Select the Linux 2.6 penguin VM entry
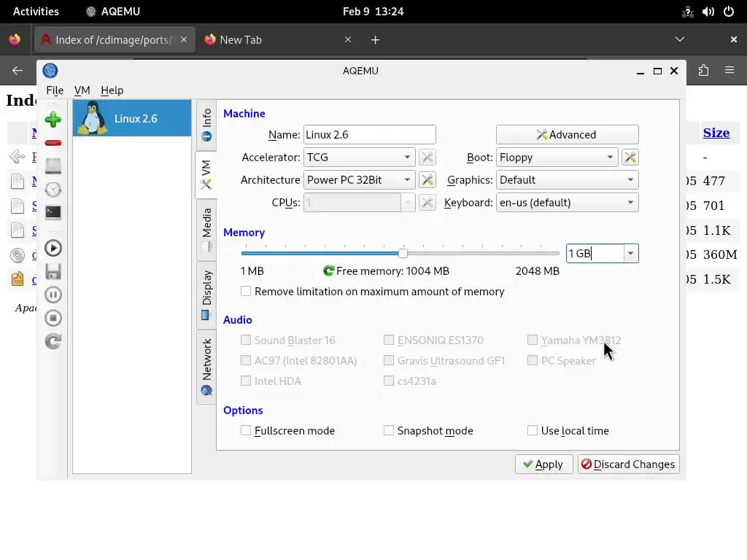This screenshot has width=747, height=560. pyautogui.click(x=132, y=118)
